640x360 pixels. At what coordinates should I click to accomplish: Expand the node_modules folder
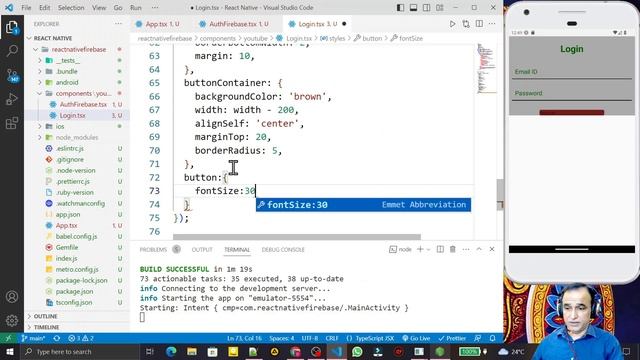click(x=78, y=138)
